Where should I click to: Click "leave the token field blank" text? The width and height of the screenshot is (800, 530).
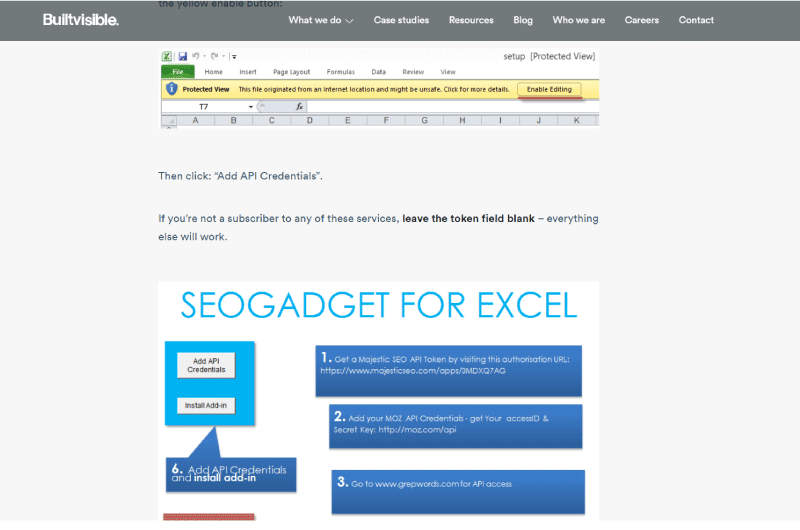click(468, 218)
